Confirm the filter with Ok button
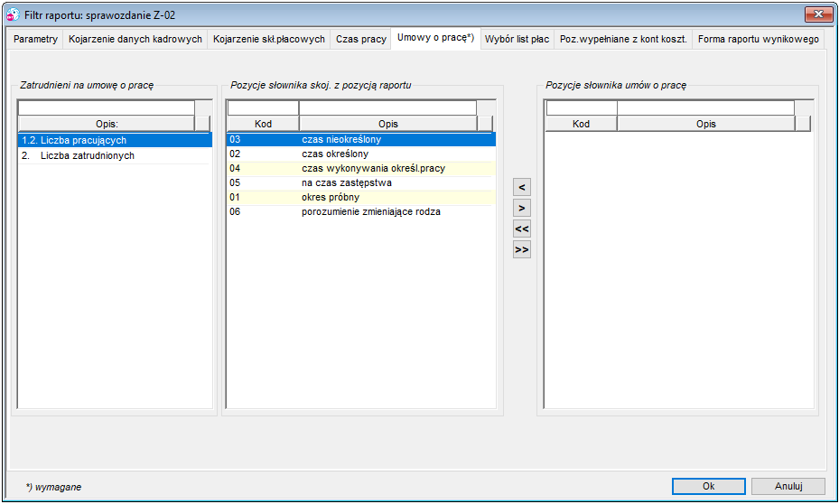The image size is (839, 504). tap(708, 486)
